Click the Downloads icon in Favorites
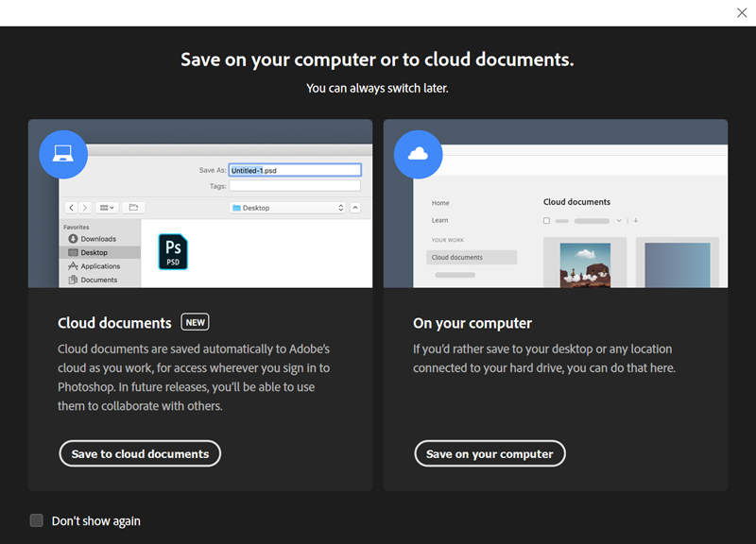 coord(74,239)
